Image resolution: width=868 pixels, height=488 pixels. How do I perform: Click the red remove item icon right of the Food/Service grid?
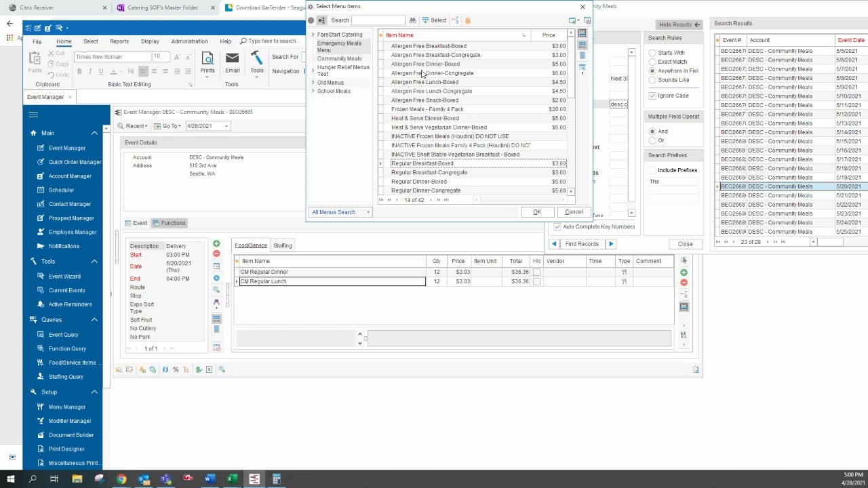tap(684, 282)
